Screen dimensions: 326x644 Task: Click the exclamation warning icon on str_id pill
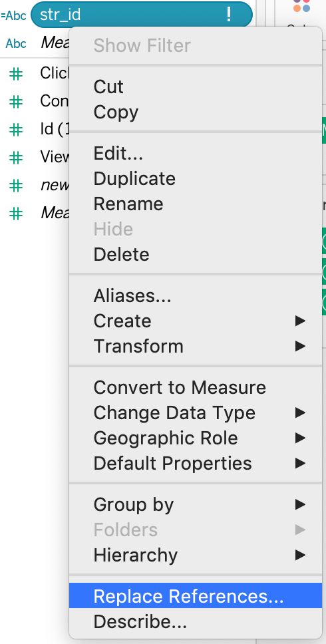click(x=229, y=15)
